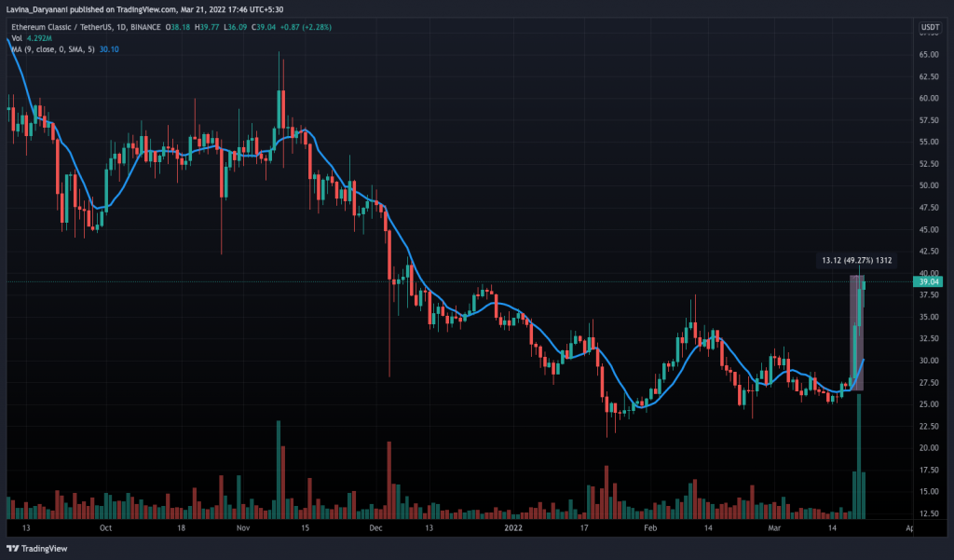Select the low value L36.09

click(235, 27)
